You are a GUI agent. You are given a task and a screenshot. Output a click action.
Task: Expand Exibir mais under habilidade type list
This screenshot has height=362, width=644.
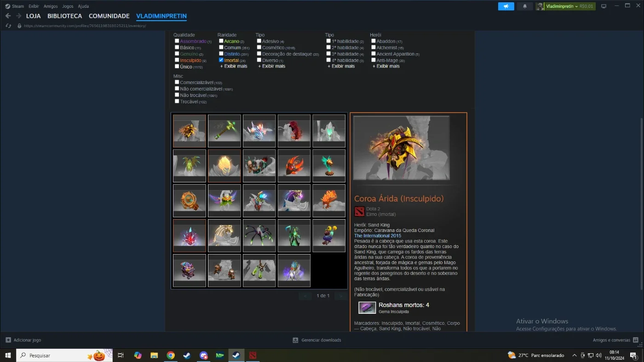341,66
